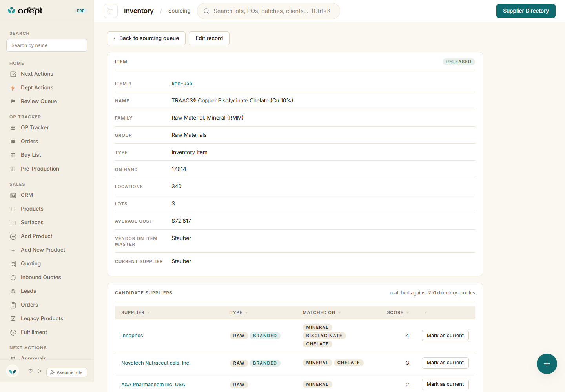565x392 pixels.
Task: Click the ERP badge beside the logo
Action: [81, 11]
